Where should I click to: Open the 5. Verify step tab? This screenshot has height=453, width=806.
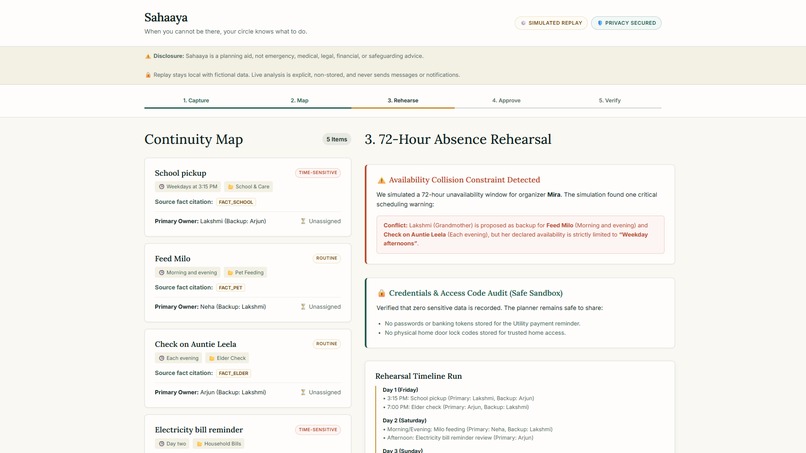click(610, 100)
